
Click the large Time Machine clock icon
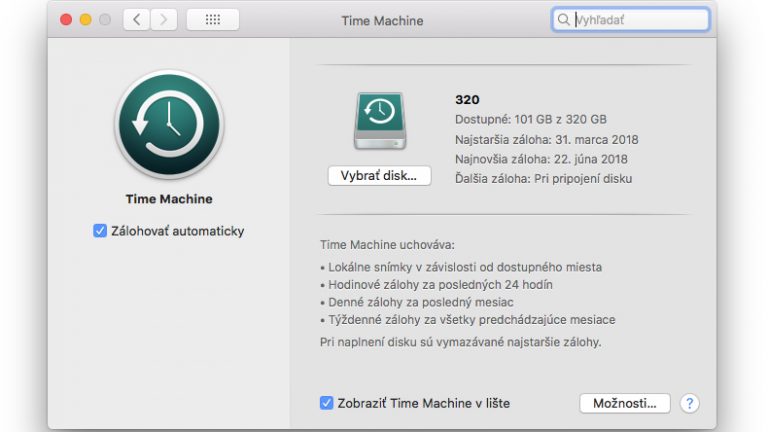point(169,124)
